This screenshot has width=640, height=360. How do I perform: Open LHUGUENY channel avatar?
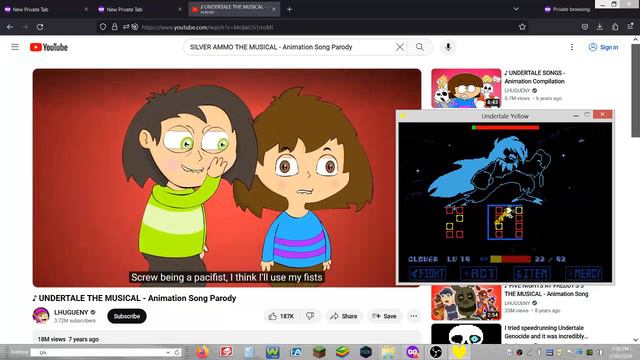(x=41, y=316)
